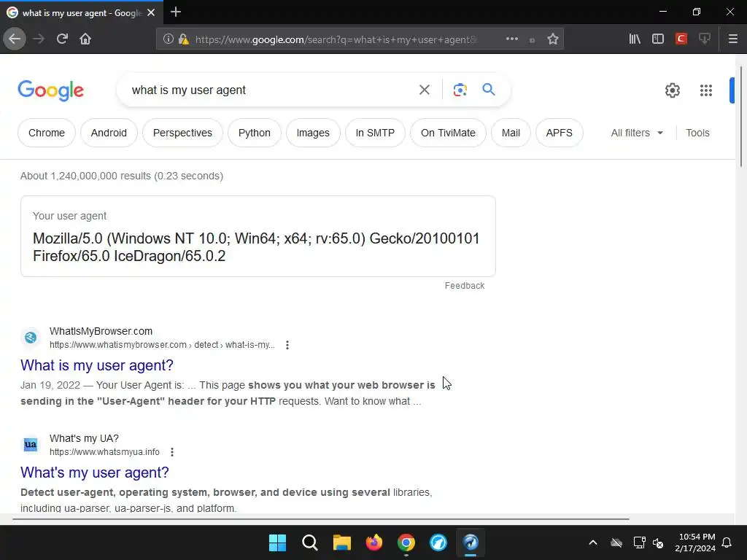Screen dimensions: 747x560
Task: Click the browser address bar URL
Action: [336, 39]
